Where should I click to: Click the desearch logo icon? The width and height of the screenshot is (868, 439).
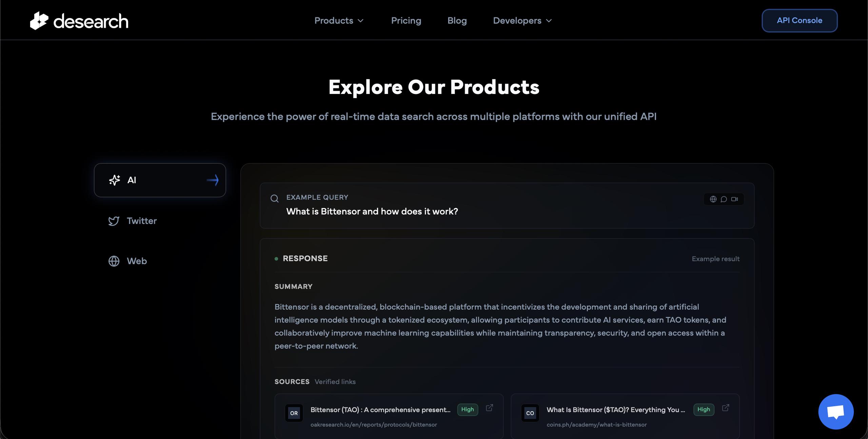point(39,21)
